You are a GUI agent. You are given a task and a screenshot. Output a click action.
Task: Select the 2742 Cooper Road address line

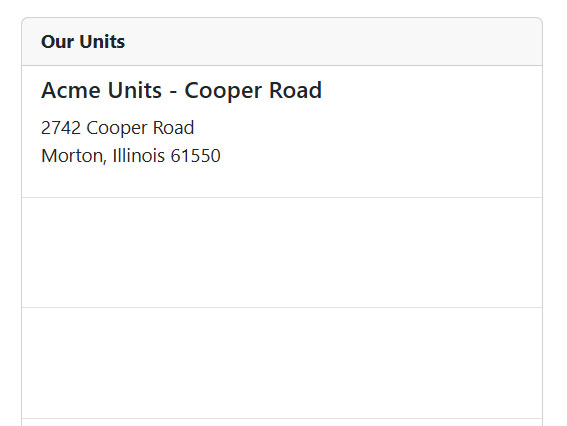(x=118, y=128)
